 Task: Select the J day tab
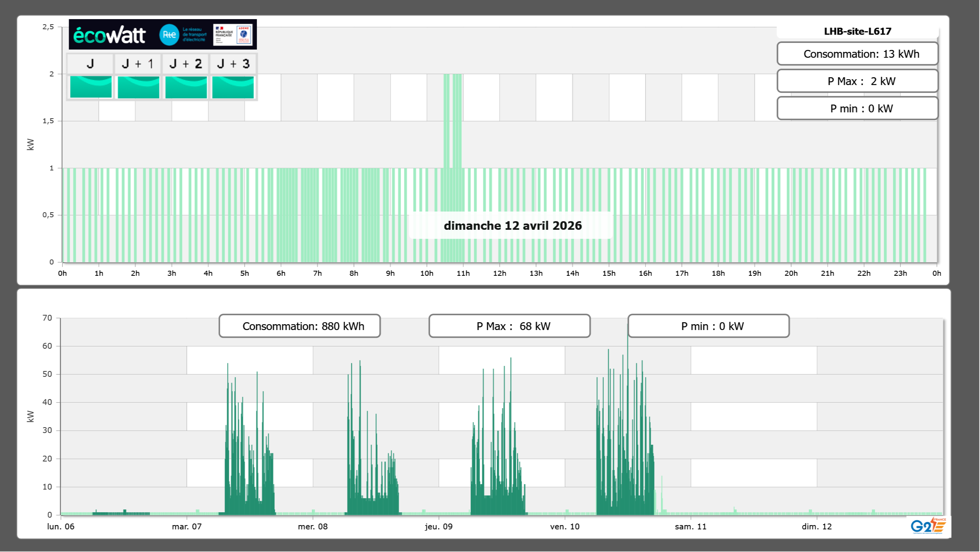point(90,64)
